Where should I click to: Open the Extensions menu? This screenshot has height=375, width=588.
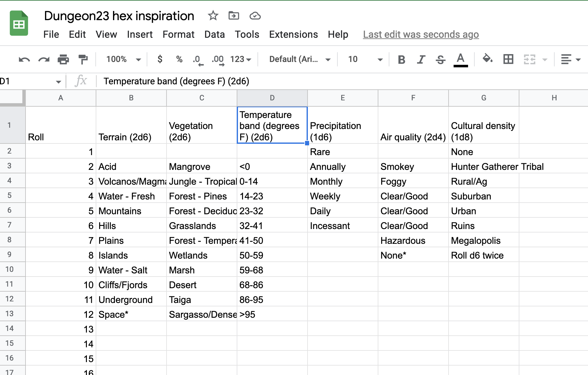[x=293, y=34]
